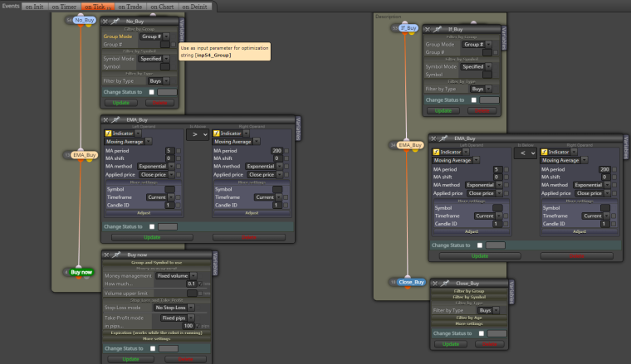This screenshot has width=631, height=364.
Task: Select the green Buy now block
Action: pos(81,272)
